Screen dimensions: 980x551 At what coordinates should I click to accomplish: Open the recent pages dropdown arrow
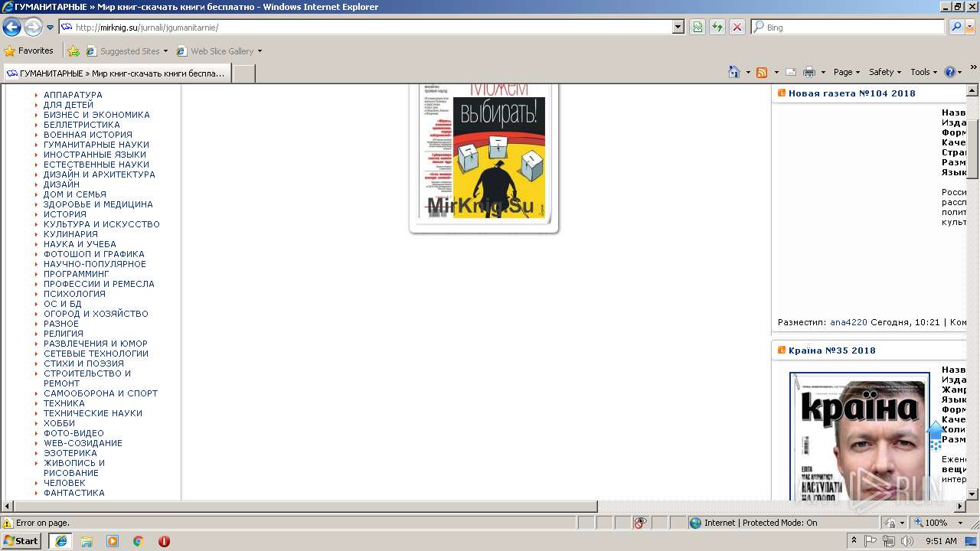coord(51,28)
